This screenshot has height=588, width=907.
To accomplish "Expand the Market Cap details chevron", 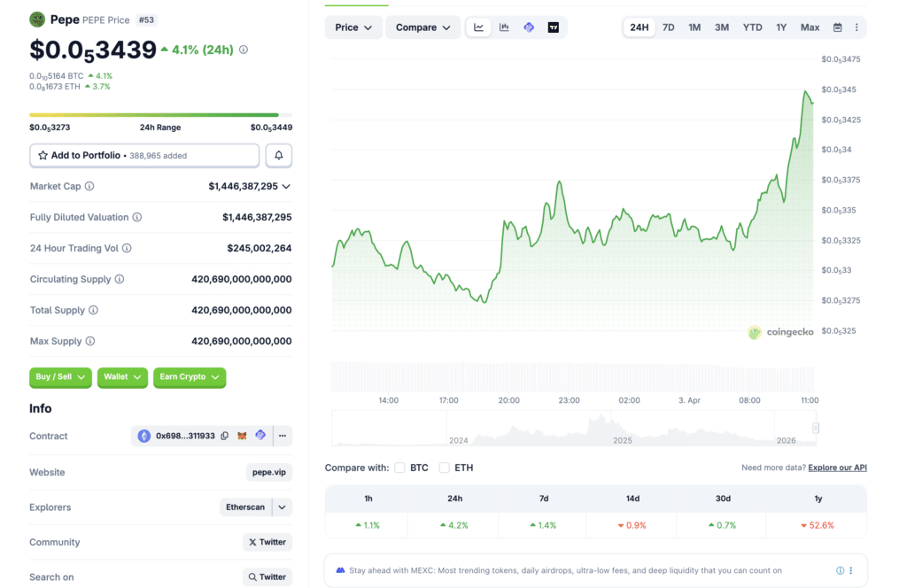I will click(286, 186).
